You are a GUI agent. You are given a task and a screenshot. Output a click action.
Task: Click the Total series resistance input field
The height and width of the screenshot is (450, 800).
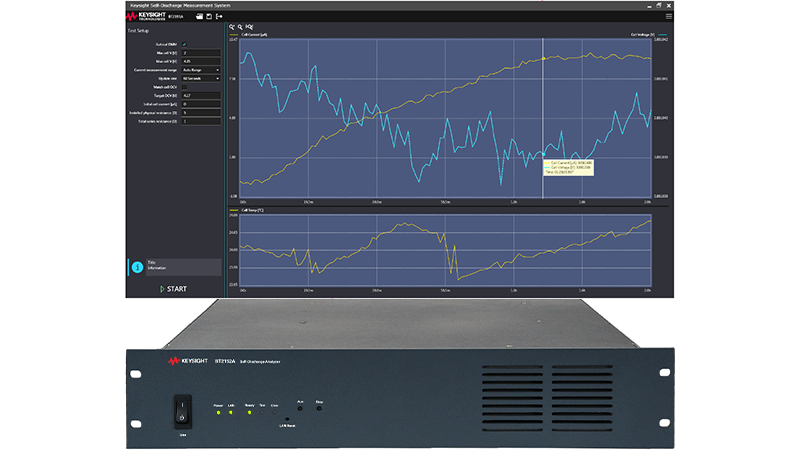pos(201,121)
